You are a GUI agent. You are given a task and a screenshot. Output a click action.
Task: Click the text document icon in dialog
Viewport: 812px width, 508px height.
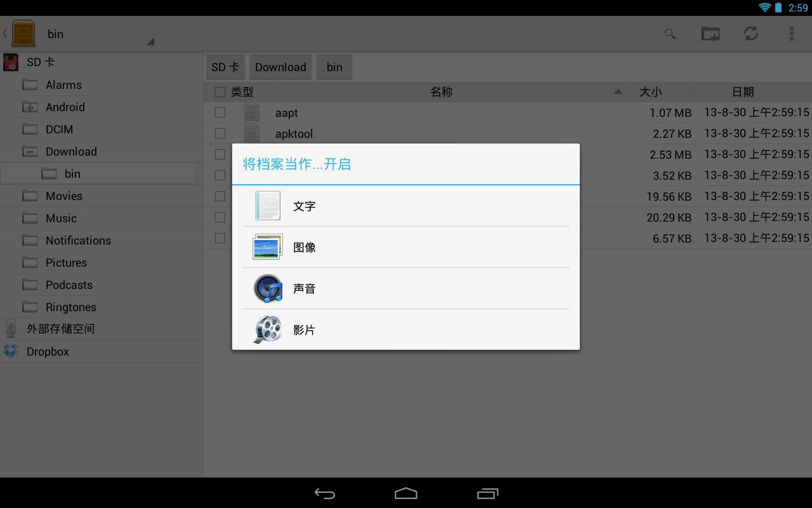point(268,206)
